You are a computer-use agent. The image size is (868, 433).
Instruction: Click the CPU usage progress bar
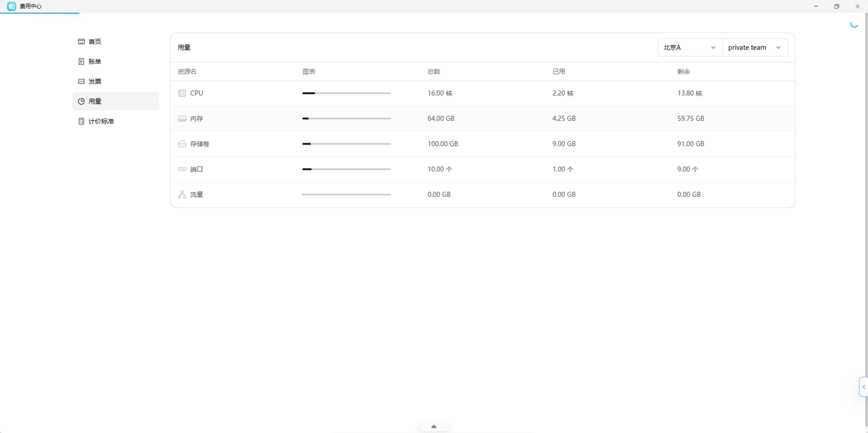[347, 93]
